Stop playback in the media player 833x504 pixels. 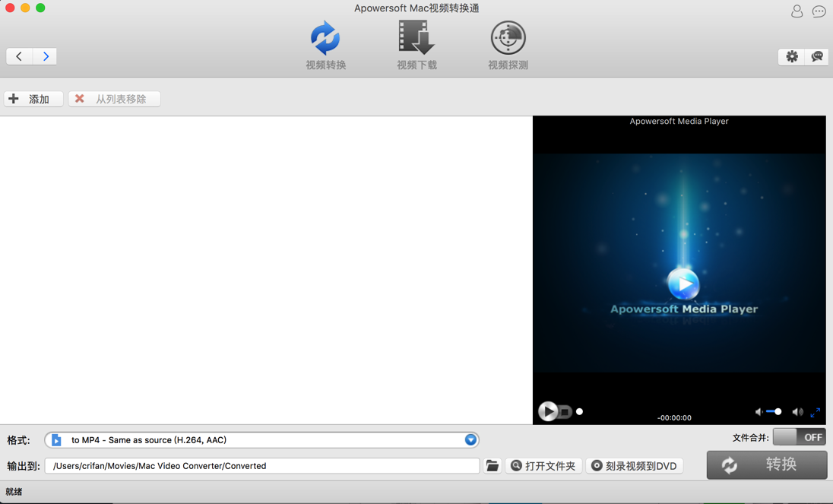point(565,411)
